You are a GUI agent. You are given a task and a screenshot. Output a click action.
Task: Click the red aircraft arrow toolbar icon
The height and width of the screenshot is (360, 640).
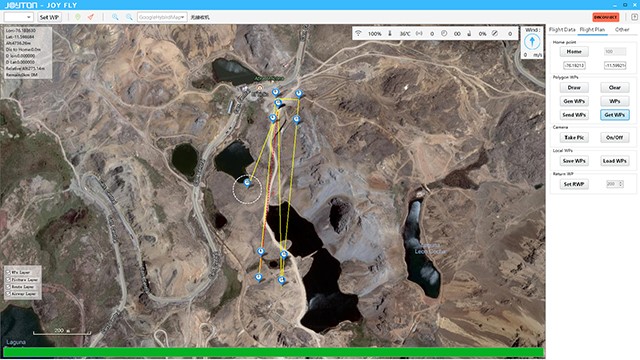[91, 17]
